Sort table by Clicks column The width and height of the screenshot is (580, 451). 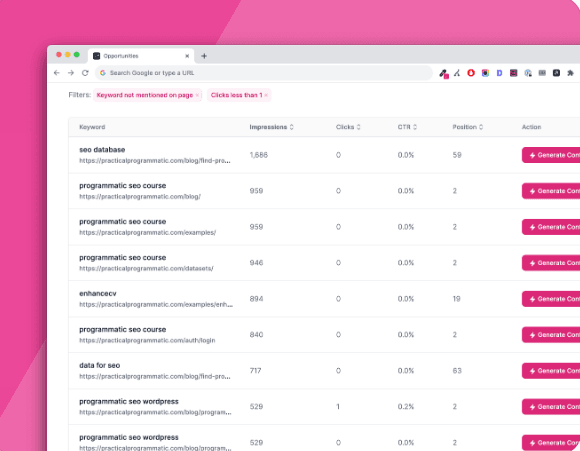(x=348, y=127)
